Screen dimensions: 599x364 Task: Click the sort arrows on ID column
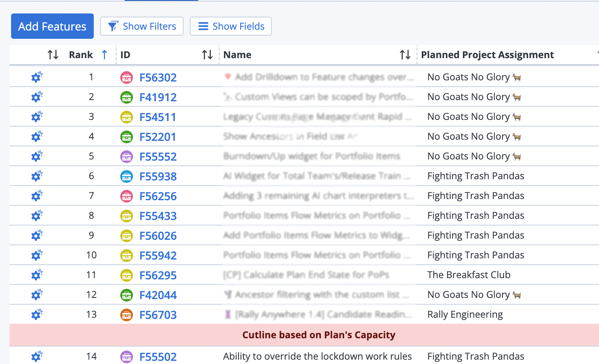(x=207, y=55)
